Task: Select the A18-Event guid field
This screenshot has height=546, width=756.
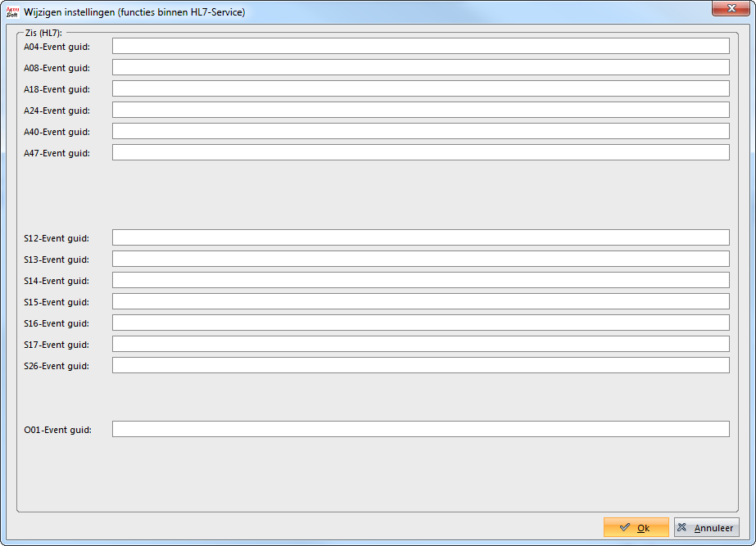Action: click(x=420, y=88)
